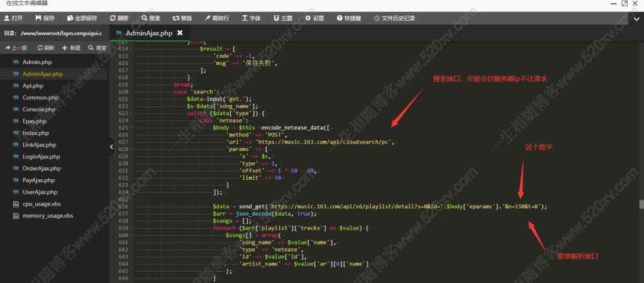The image size is (644, 283).
Task: Click the 打开 (Open) toolbar button
Action: 14,18
